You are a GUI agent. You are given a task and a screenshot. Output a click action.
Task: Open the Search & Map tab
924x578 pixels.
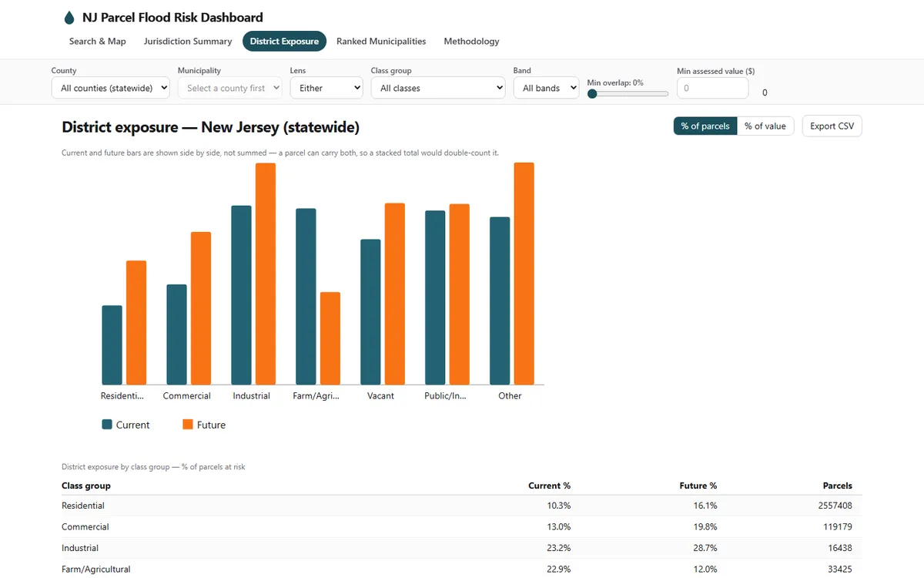click(x=98, y=42)
